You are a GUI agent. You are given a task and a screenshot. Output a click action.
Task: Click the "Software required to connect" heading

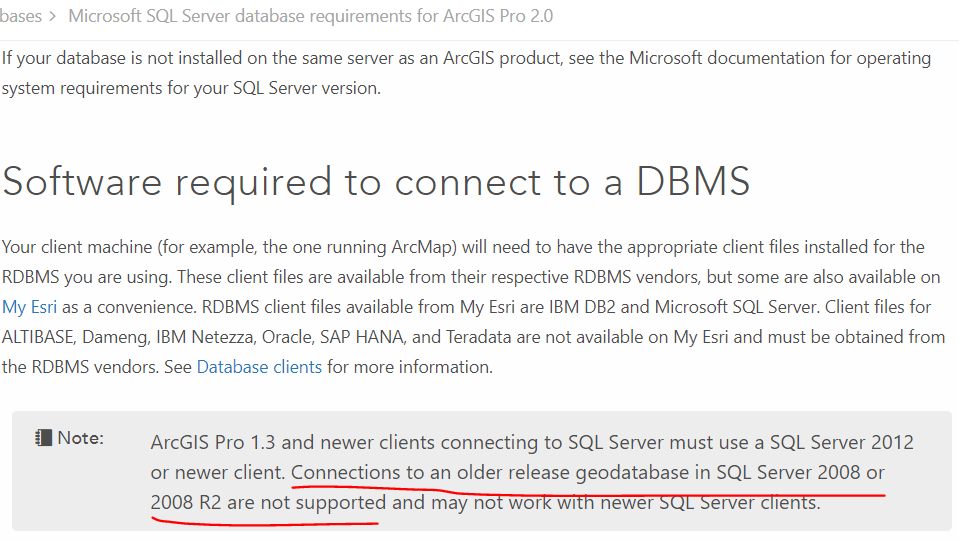[376, 182]
